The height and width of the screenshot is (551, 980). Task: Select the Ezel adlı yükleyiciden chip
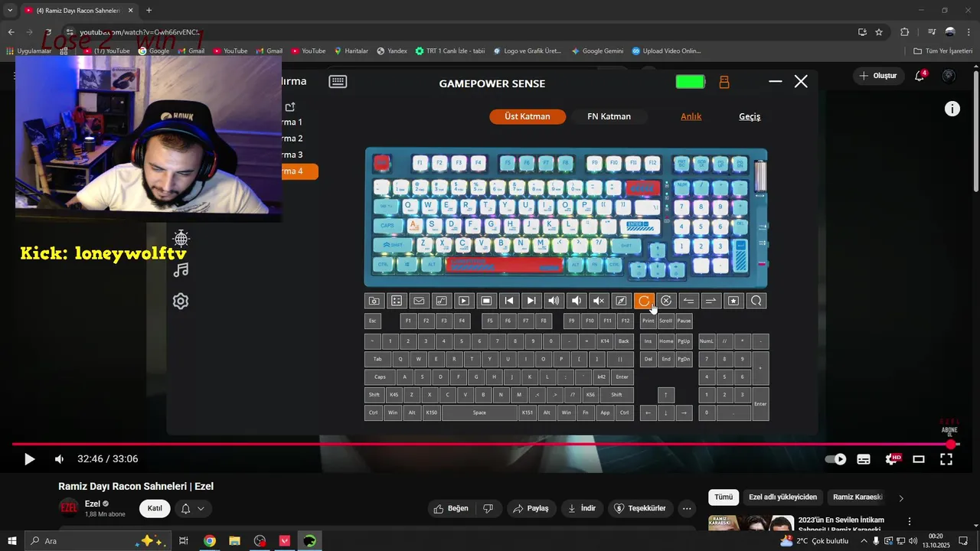tap(782, 497)
